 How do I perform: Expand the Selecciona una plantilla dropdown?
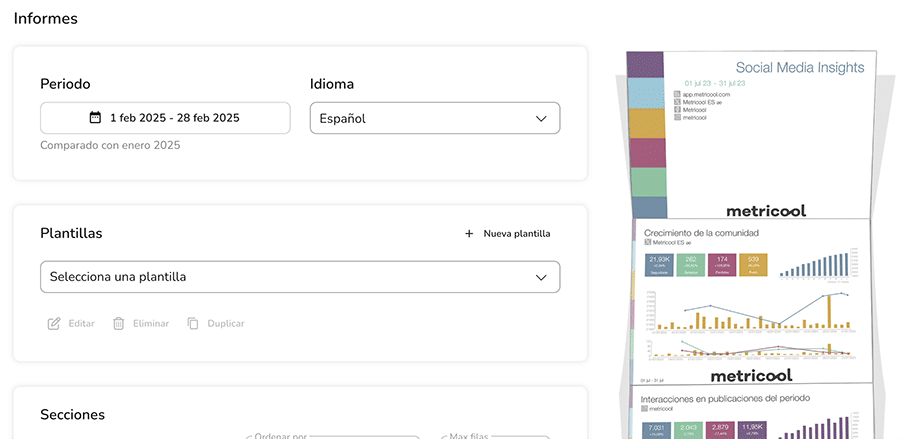point(300,277)
